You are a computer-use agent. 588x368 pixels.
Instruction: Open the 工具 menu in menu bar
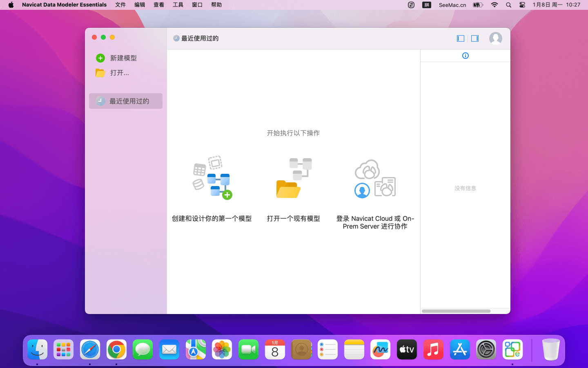(178, 5)
